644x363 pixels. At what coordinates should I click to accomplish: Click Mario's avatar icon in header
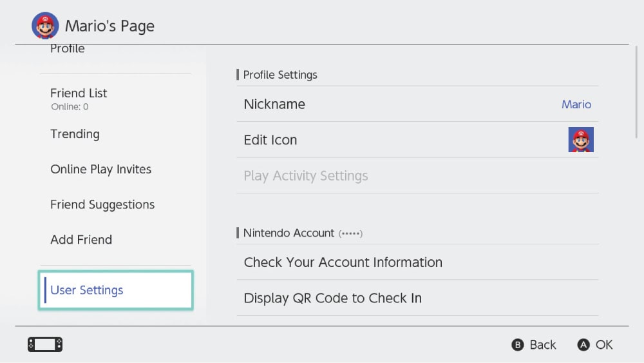tap(44, 26)
